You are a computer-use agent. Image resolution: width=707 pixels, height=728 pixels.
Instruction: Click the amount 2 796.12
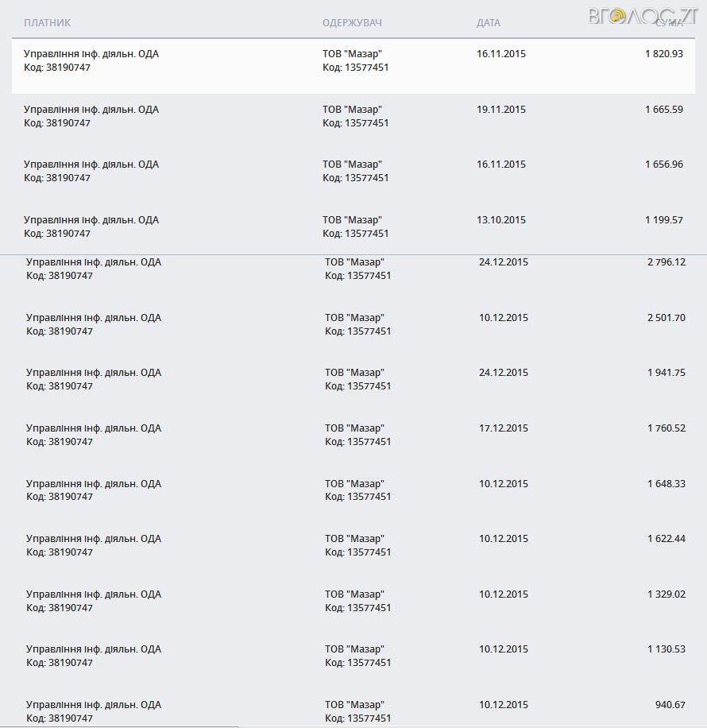[x=666, y=262]
